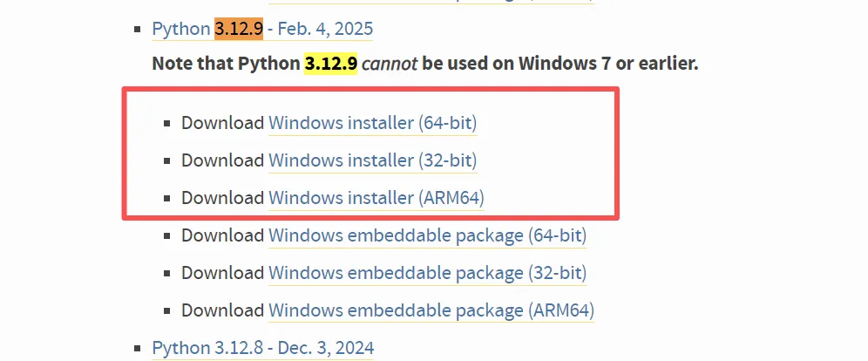Download Windows installer (ARM64)
This screenshot has width=868, height=361.
376,198
